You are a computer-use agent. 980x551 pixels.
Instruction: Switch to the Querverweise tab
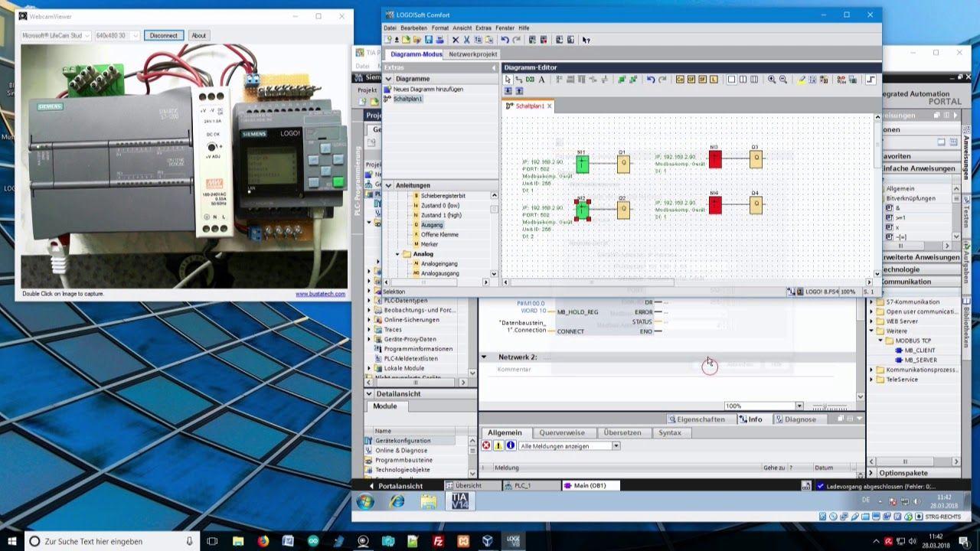pos(562,432)
